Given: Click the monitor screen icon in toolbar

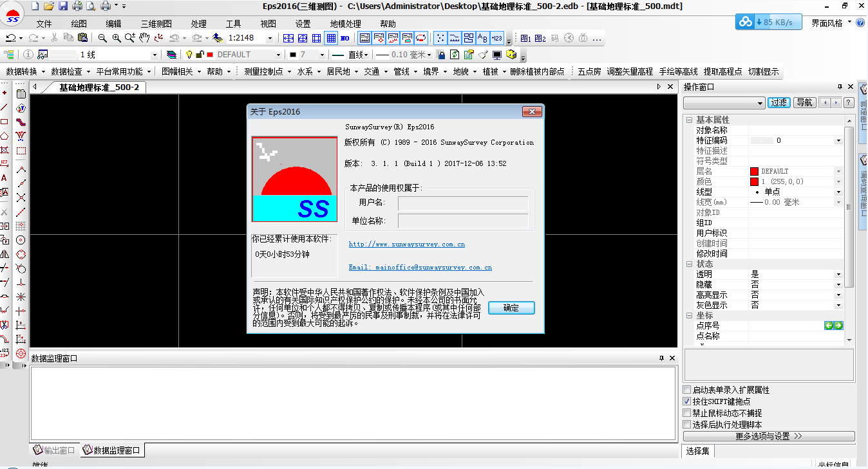Looking at the screenshot, I should (x=497, y=55).
